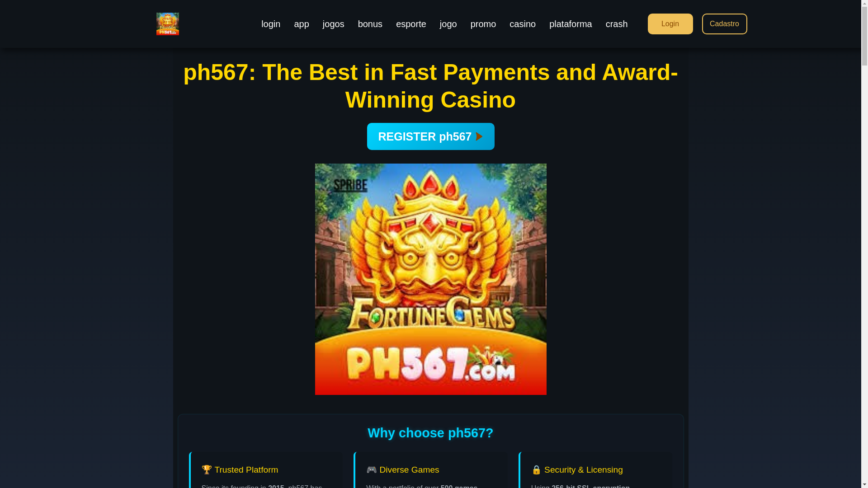Go to the app nav link
Image resolution: width=868 pixels, height=488 pixels.
(302, 24)
